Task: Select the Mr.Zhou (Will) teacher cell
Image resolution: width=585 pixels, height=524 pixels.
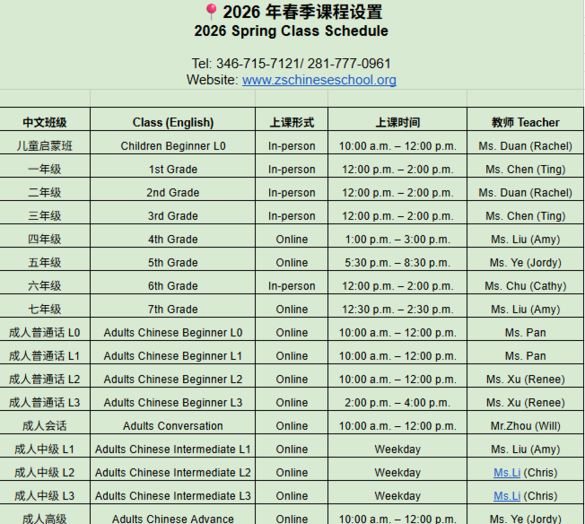Action: 525,423
